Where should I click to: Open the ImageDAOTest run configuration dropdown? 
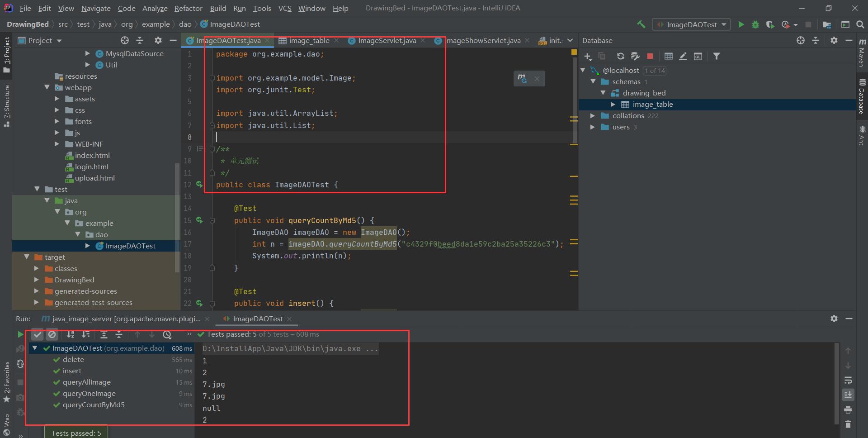coord(692,24)
